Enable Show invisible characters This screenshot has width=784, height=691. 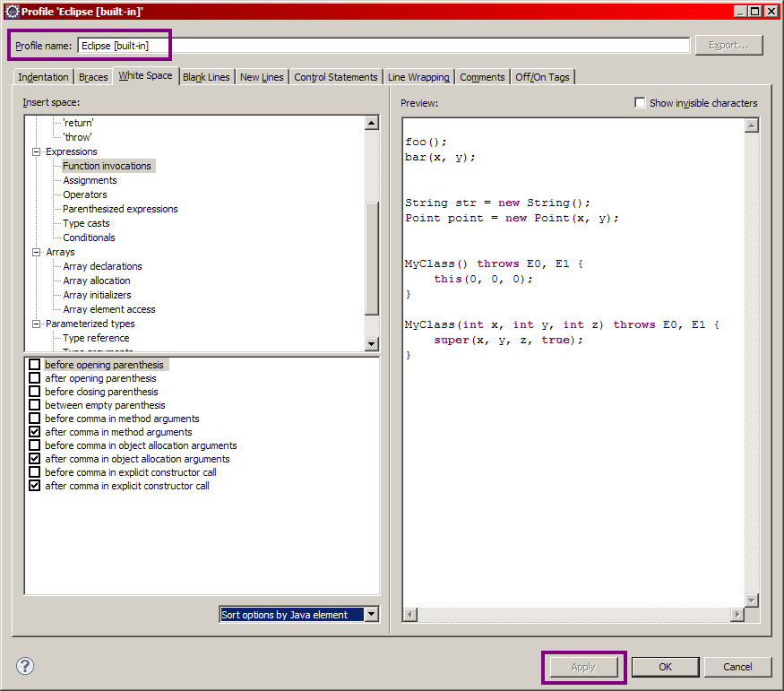(x=640, y=102)
